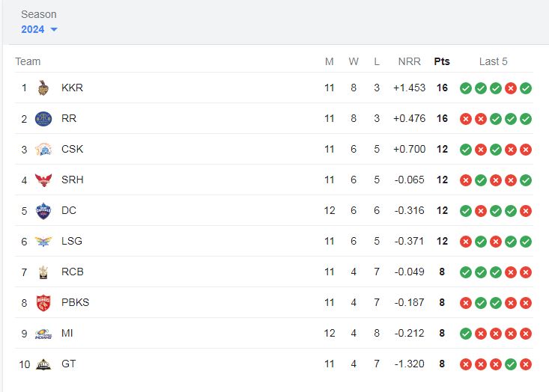This screenshot has width=549, height=392.
Task: Click GT's green win marker in Last 5
Action: (x=511, y=364)
